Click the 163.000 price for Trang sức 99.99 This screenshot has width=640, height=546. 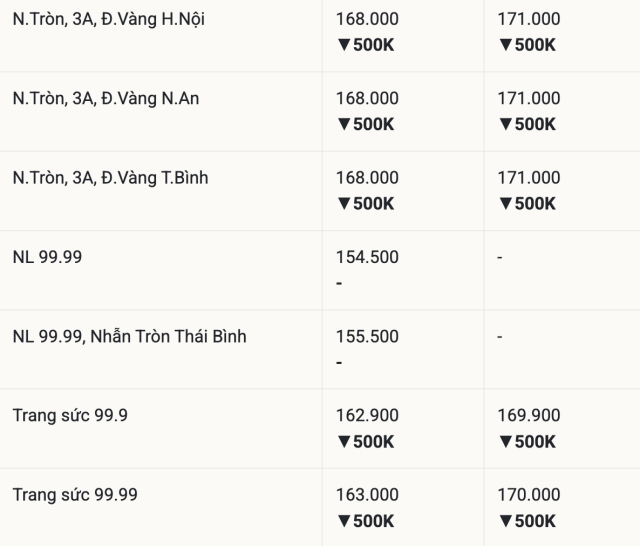pos(367,494)
